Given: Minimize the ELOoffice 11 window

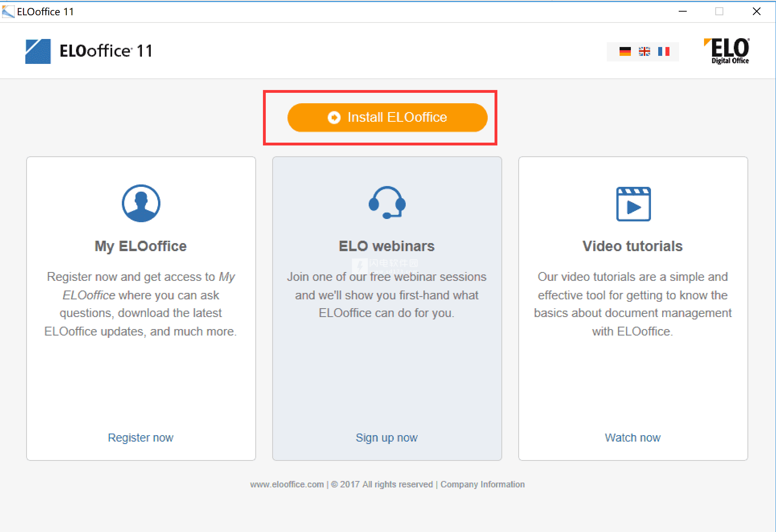Looking at the screenshot, I should pos(683,11).
